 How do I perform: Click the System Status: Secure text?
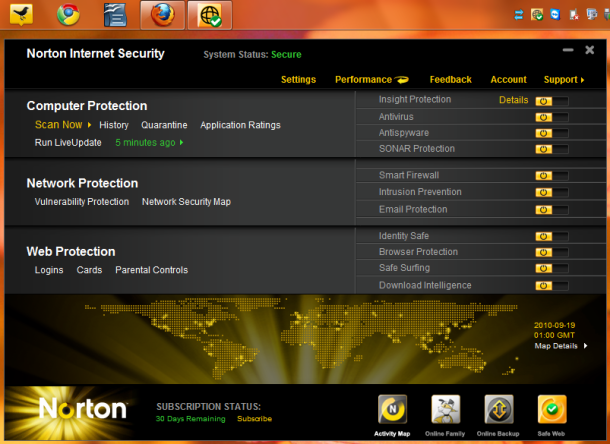[252, 54]
